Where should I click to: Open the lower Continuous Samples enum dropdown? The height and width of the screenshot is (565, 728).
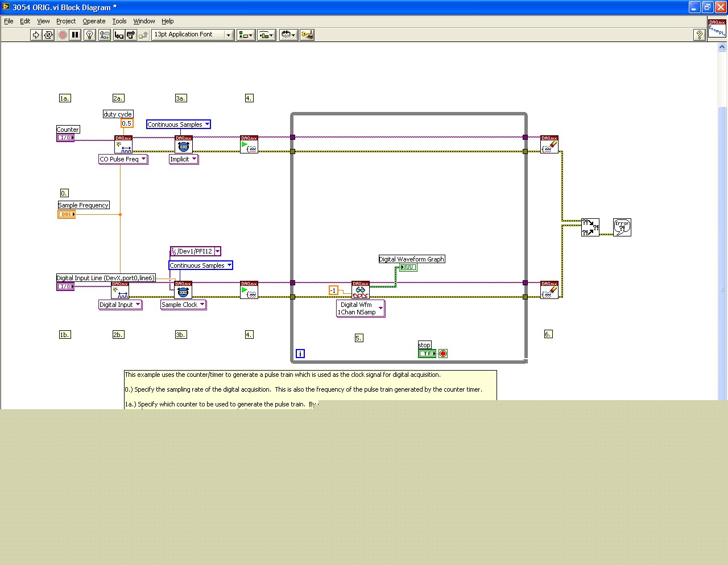coord(229,265)
